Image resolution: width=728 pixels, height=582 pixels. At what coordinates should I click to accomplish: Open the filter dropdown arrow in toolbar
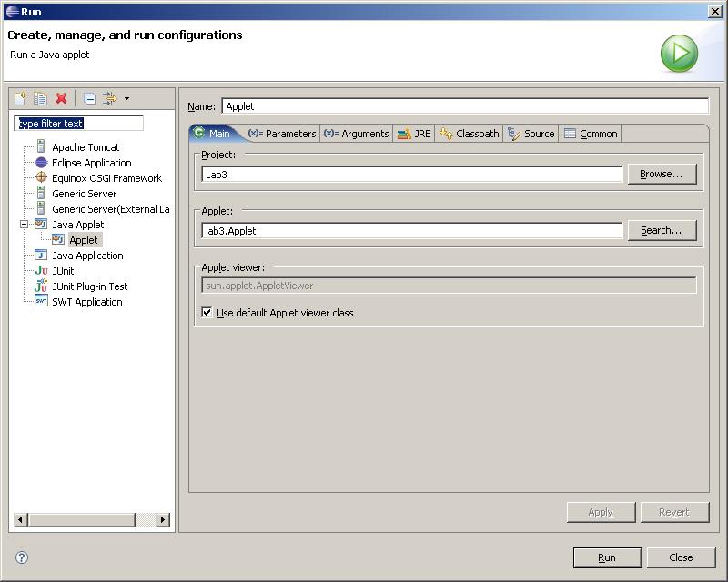point(126,99)
